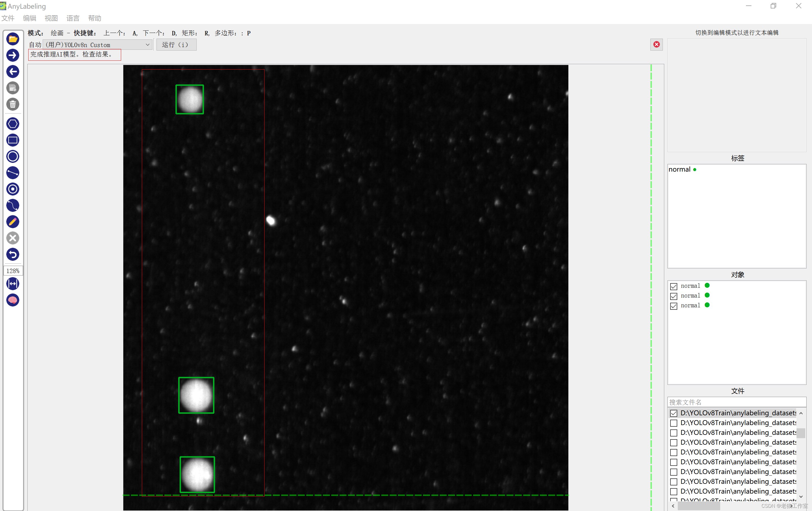Open the 语言 menu
This screenshot has width=812, height=511.
coord(73,18)
